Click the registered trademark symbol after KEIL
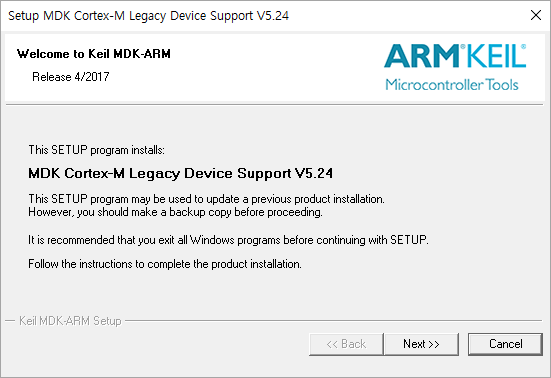Viewport: 551px width, 378px height. click(523, 47)
